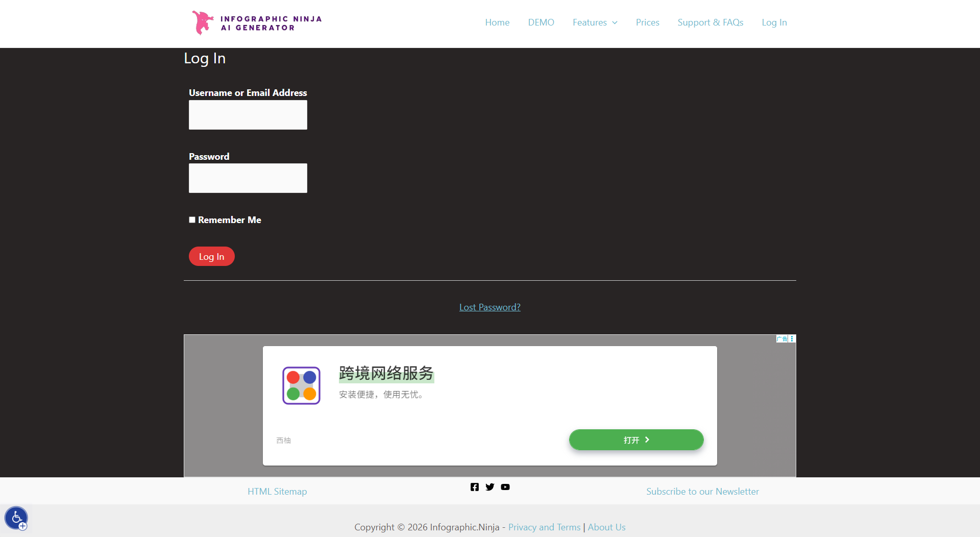Screen dimensions: 980x537
Task: Focus the Username or Email Address field
Action: (248, 115)
